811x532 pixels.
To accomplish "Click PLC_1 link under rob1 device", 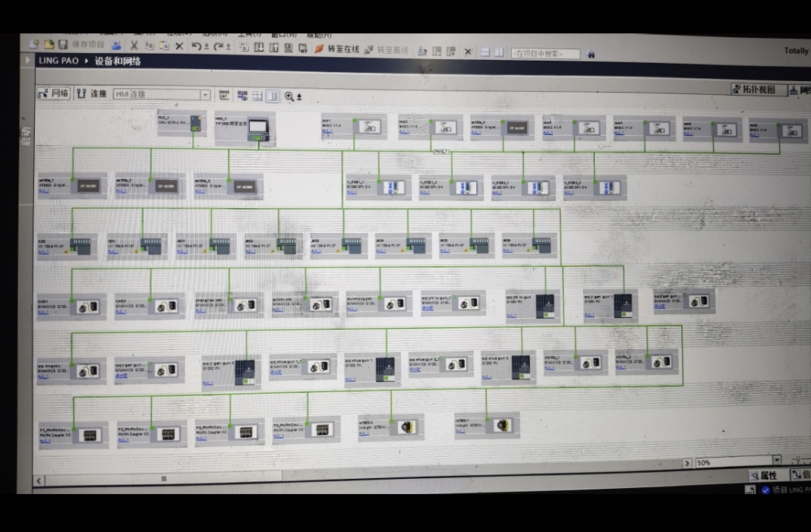I will pyautogui.click(x=327, y=132).
